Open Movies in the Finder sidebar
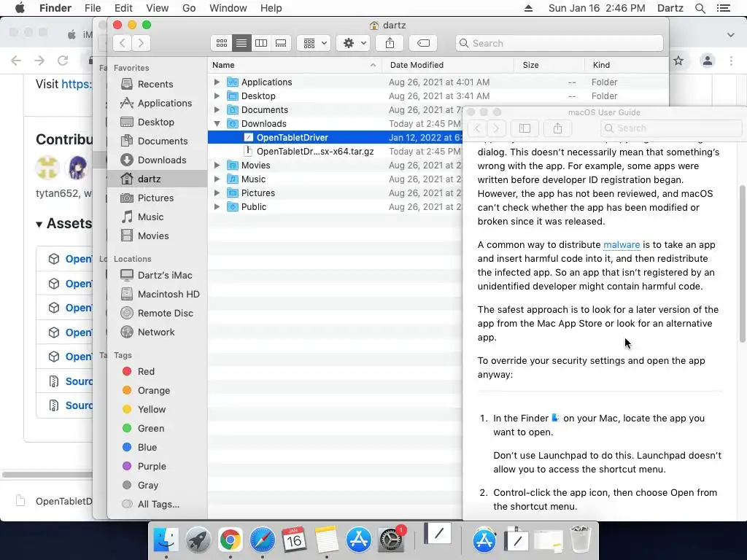The image size is (747, 560). tap(145, 236)
